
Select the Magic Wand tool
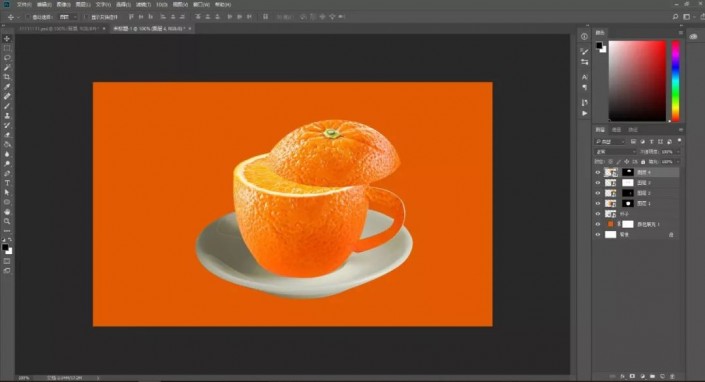click(x=7, y=67)
